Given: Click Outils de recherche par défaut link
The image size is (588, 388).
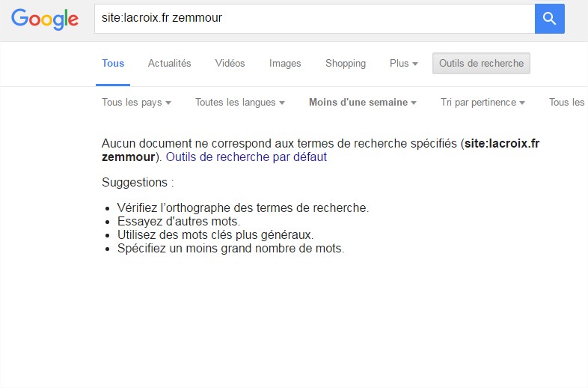Looking at the screenshot, I should pyautogui.click(x=246, y=157).
